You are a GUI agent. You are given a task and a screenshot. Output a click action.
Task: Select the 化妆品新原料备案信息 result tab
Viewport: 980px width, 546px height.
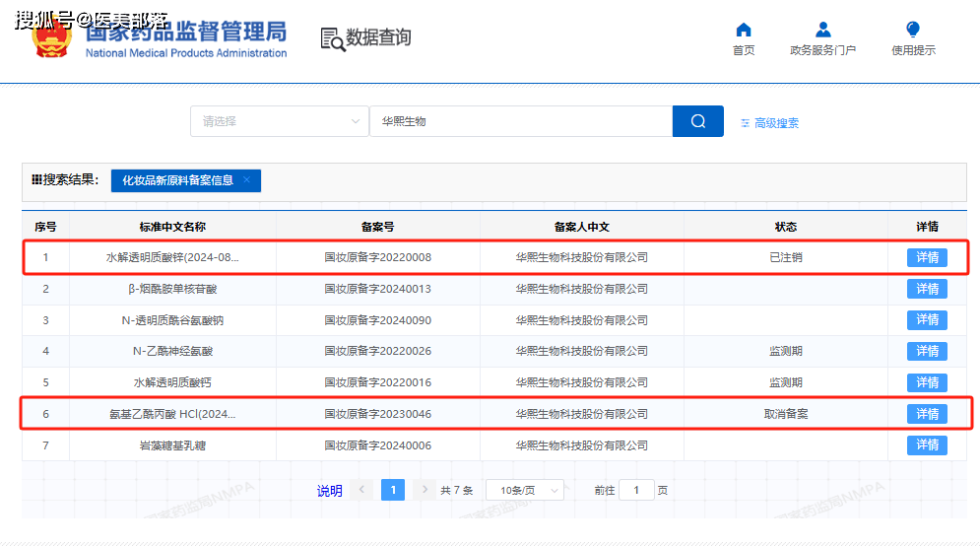pos(177,180)
